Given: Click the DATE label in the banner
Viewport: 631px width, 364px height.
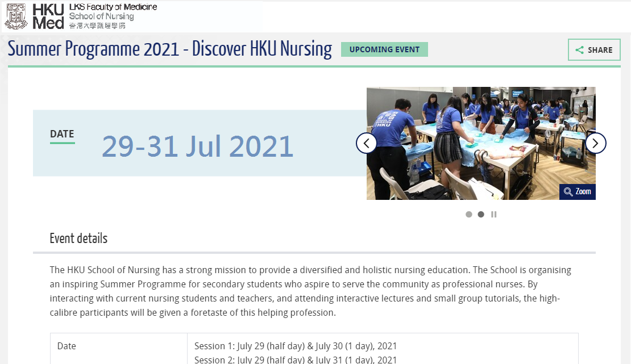Looking at the screenshot, I should coord(62,135).
